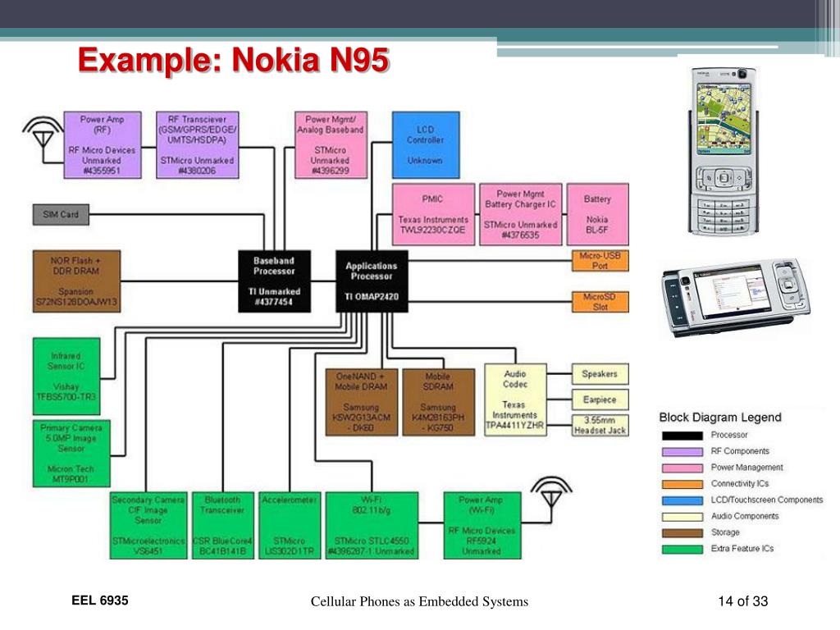Click the RF Components legend label
This screenshot has width=840, height=630.
740,451
